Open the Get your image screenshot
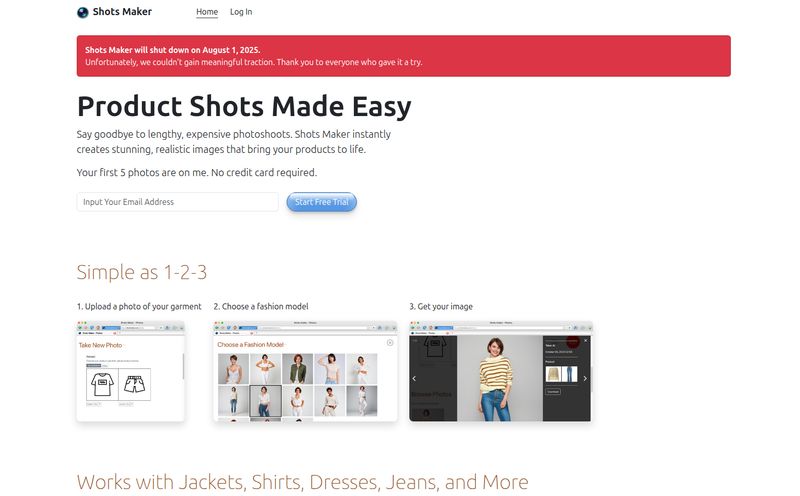Screen dimensions: 800x496 [501, 371]
